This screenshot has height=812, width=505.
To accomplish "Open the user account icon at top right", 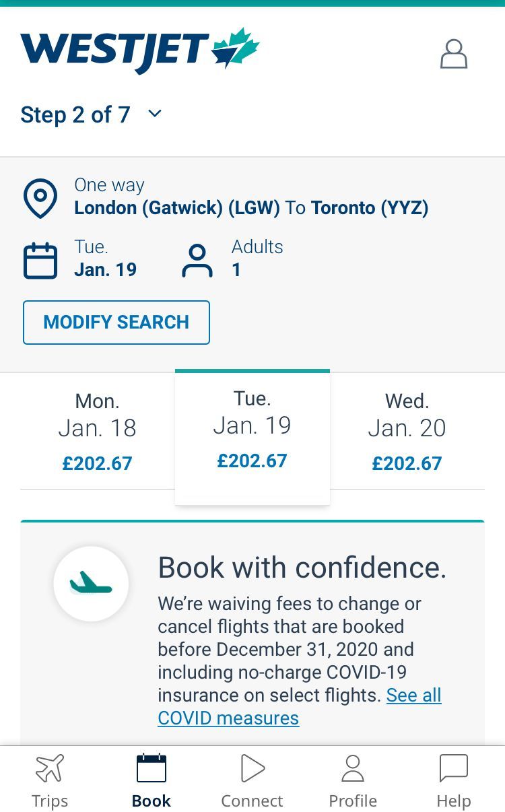I will 453,54.
